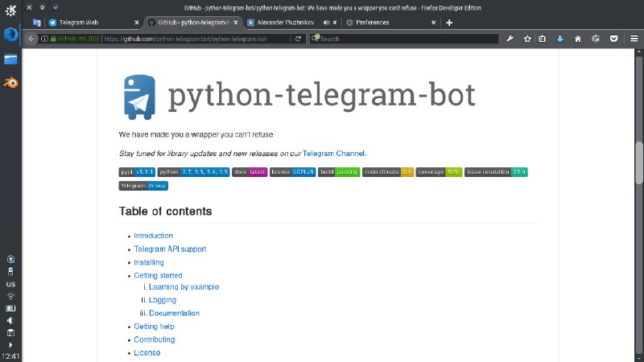Close the Preferences tab

point(433,23)
